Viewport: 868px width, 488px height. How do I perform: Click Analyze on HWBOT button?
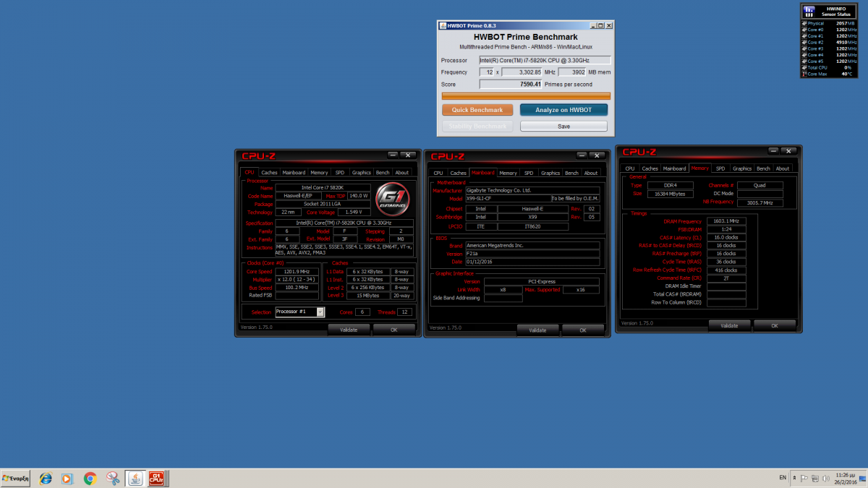563,110
